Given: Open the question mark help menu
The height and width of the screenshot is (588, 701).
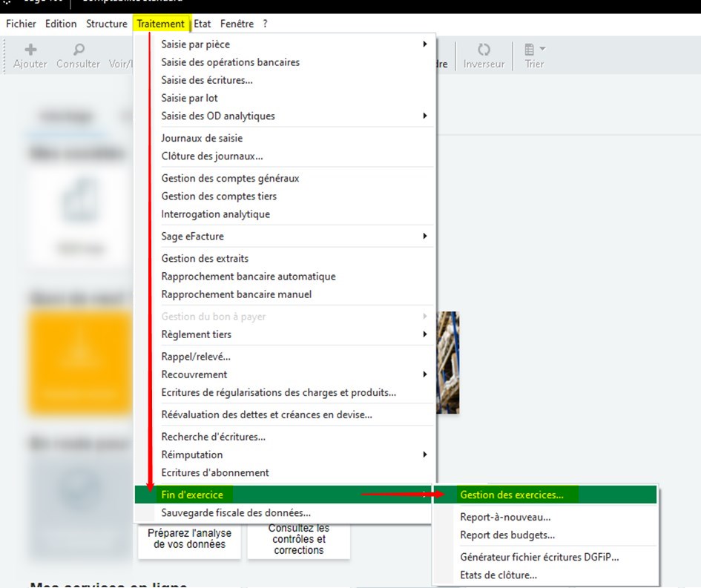Looking at the screenshot, I should click(x=265, y=24).
